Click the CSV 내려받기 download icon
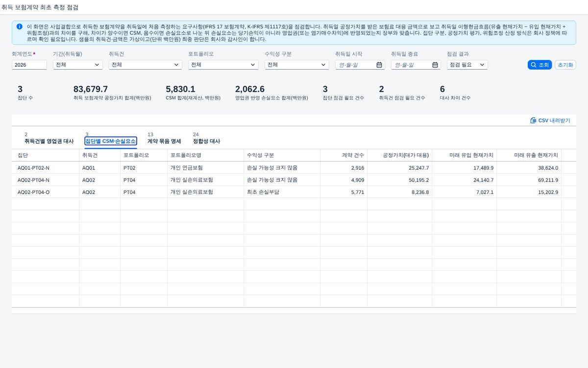This screenshot has height=368, width=588. coord(533,120)
